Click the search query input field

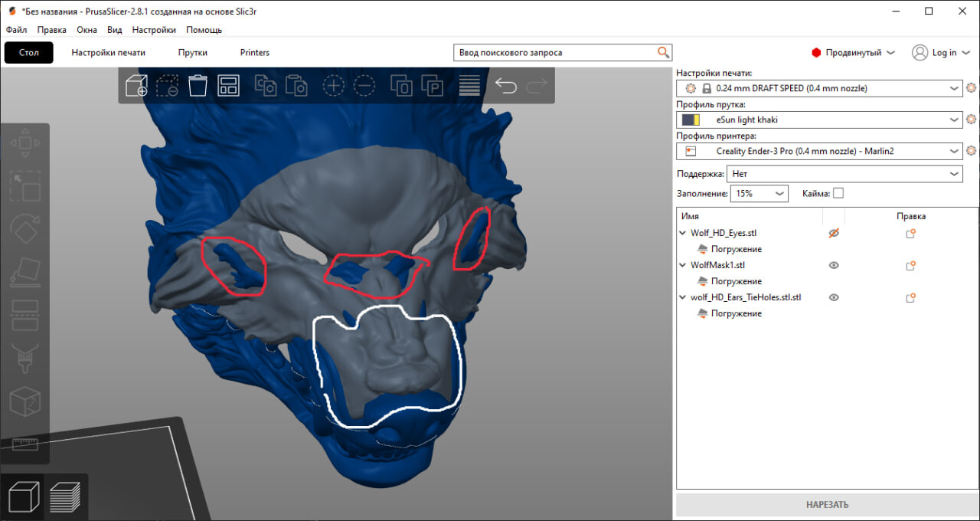(x=555, y=53)
